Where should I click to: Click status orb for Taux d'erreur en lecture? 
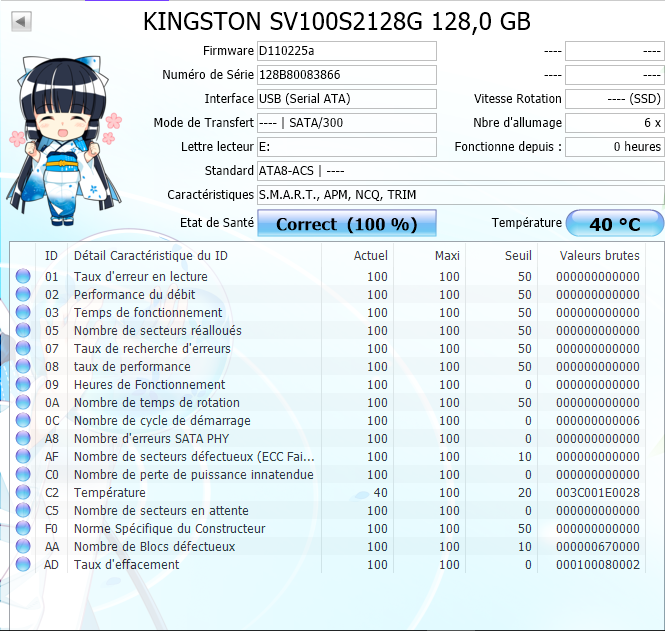point(23,276)
